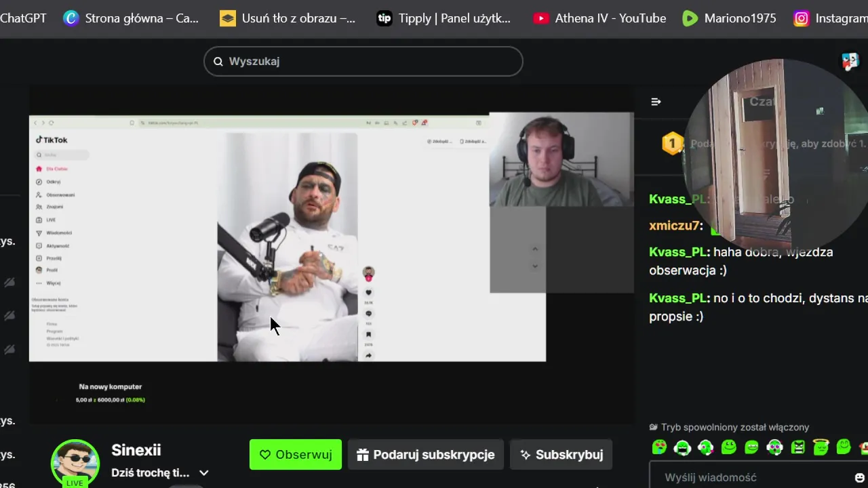Image resolution: width=868 pixels, height=488 pixels.
Task: Select Aktywność in TikTok sidebar
Action: [53, 245]
